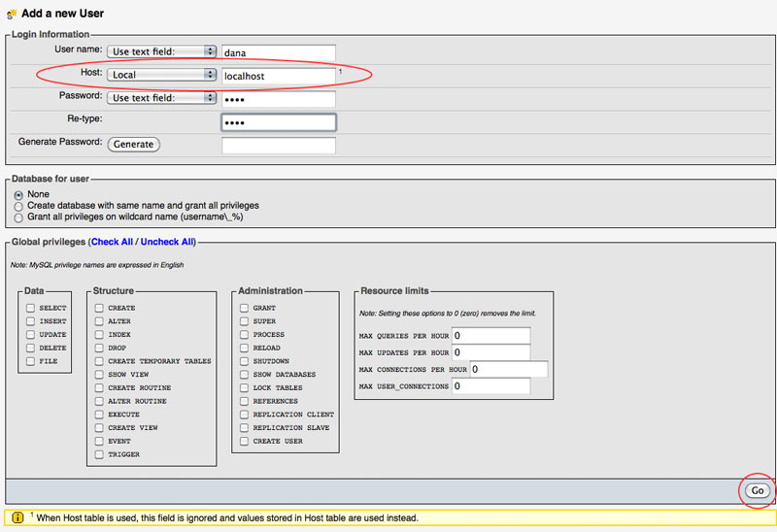Click the Uncheck All link
Image resolution: width=777 pixels, height=532 pixels.
(167, 242)
